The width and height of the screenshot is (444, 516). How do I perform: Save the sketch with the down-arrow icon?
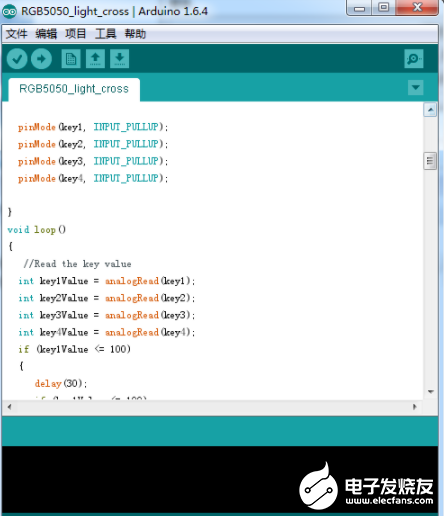coord(120,59)
